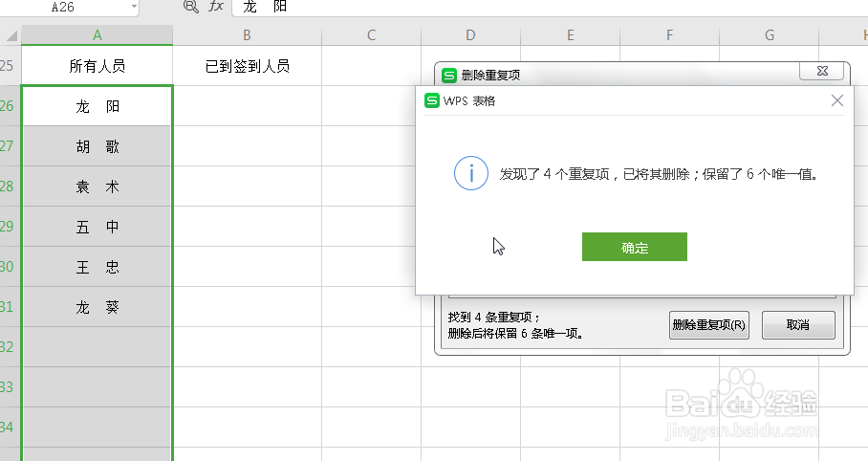Open the Name Box dropdown arrow
Screen dimensions: 868x461
click(134, 7)
